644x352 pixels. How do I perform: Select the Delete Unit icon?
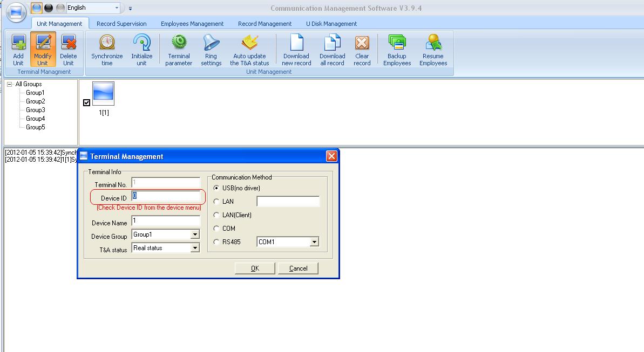tap(68, 43)
